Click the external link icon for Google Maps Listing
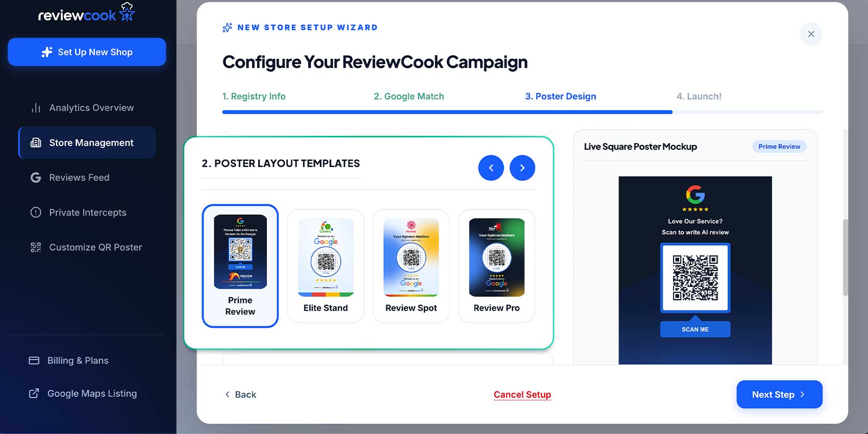Screen dimensions: 868x434 [x=34, y=394]
